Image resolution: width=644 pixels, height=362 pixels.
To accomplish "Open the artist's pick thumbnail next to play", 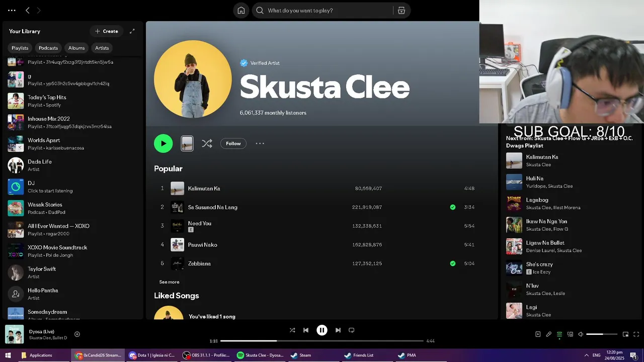I will tap(187, 143).
